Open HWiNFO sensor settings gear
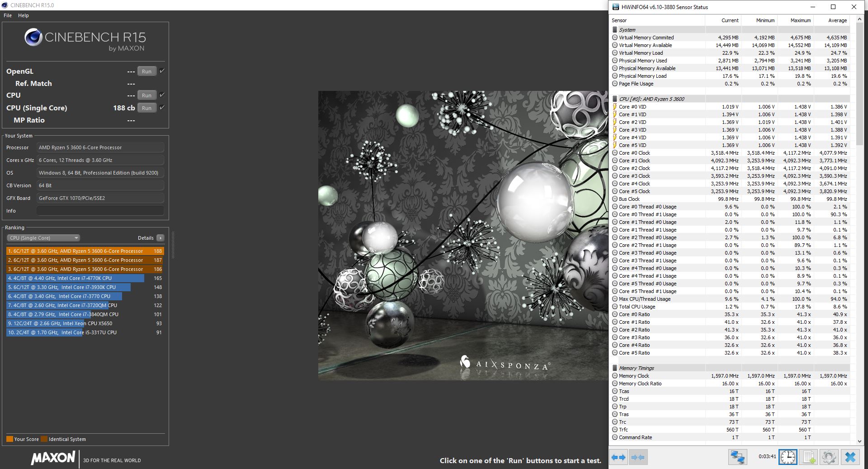 point(829,457)
